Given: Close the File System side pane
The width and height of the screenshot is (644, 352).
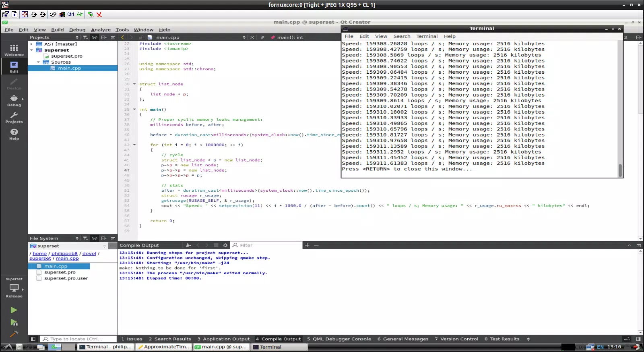Looking at the screenshot, I should click(x=113, y=238).
